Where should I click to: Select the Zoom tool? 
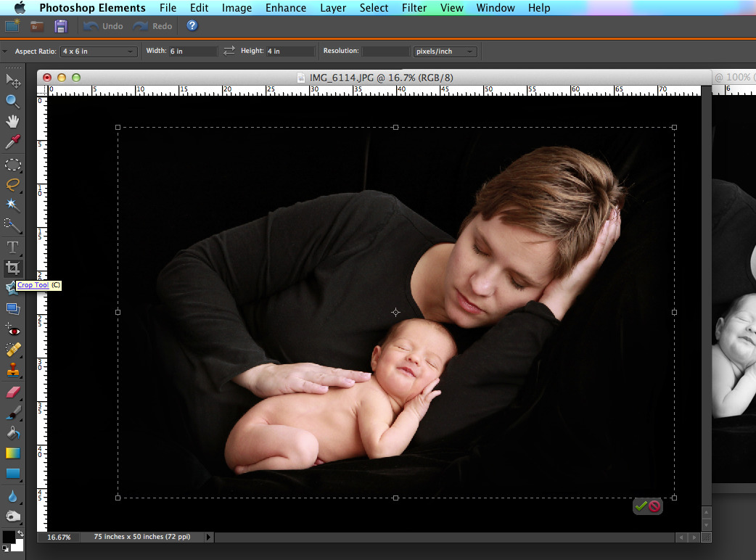(12, 101)
